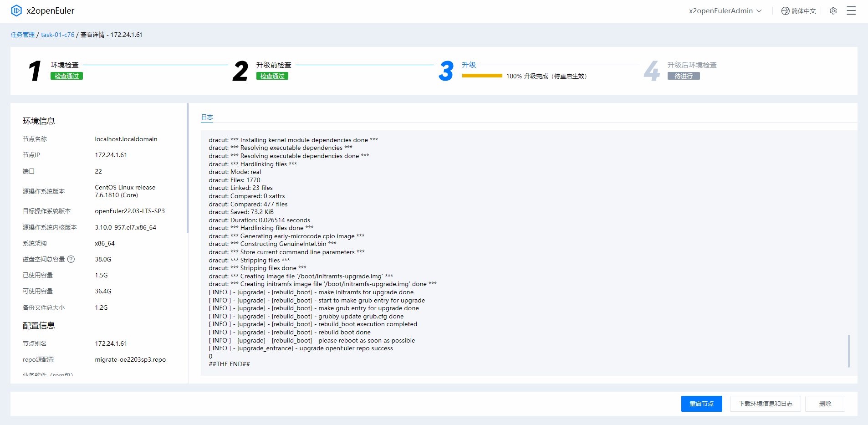This screenshot has width=868, height=425.
Task: Click the step 4 number icon
Action: 652,71
